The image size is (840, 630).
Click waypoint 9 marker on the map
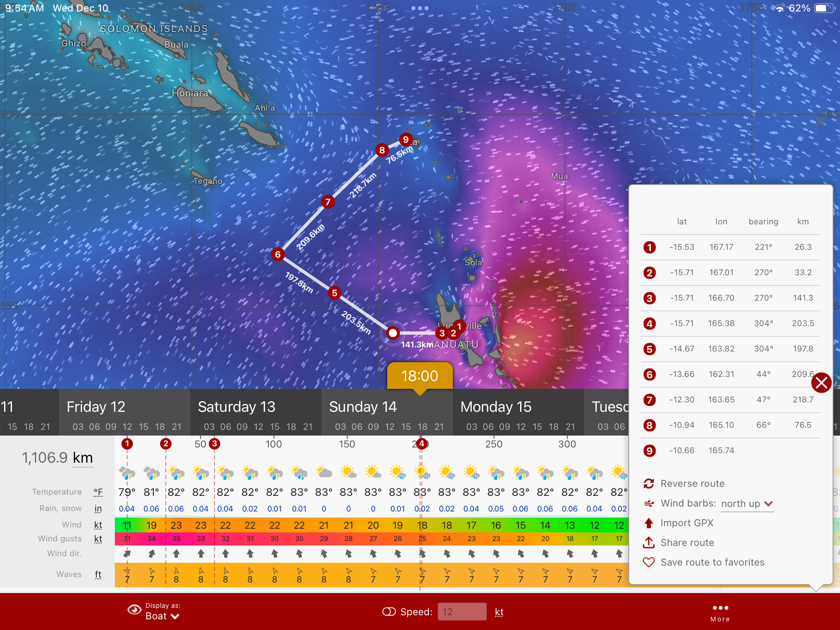pos(406,139)
